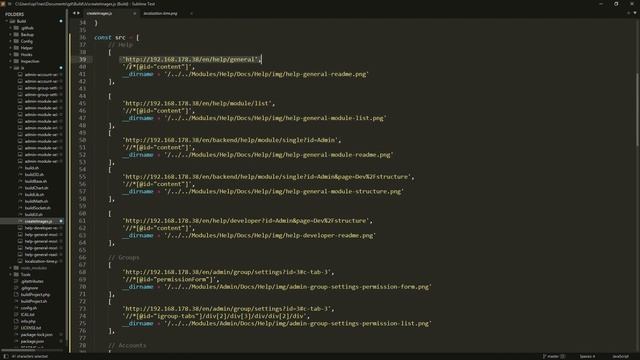Click line number 66 in the gutter
This screenshot has height=360, width=640.
coord(83,258)
